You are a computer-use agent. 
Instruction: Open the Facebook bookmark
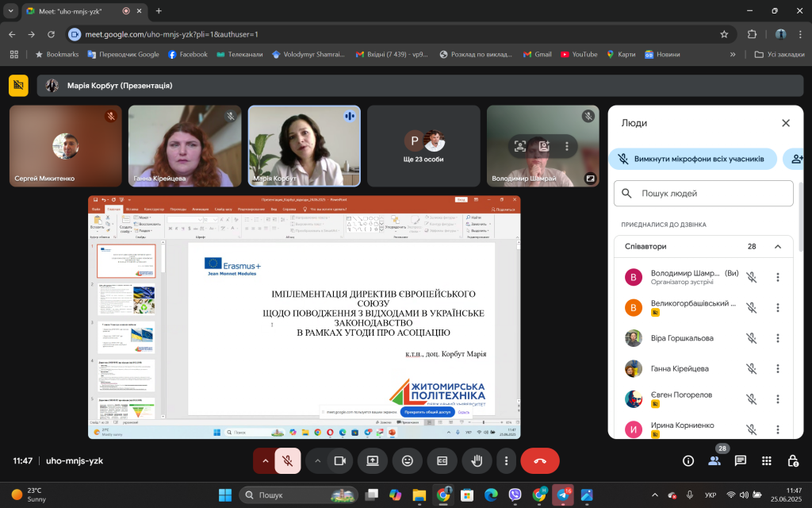[x=187, y=55]
